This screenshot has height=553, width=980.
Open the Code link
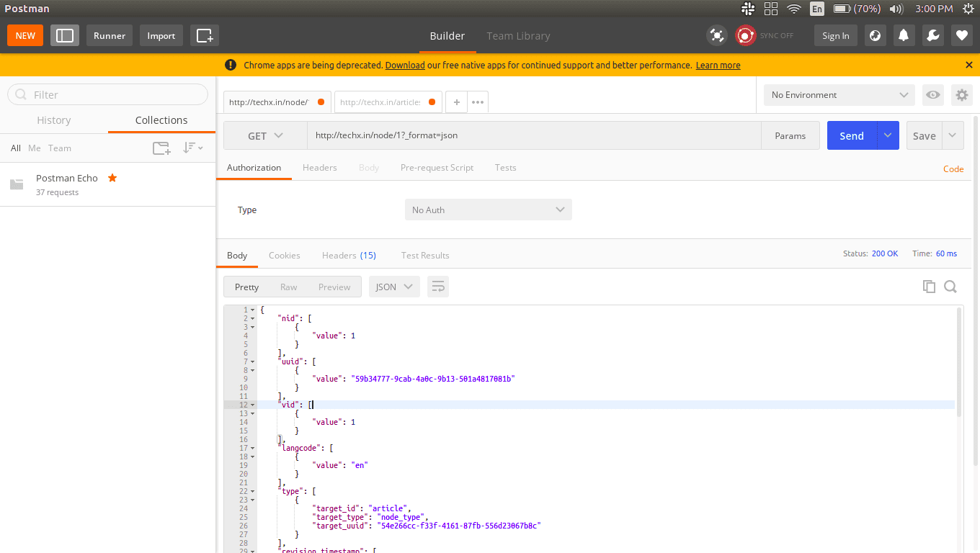953,168
